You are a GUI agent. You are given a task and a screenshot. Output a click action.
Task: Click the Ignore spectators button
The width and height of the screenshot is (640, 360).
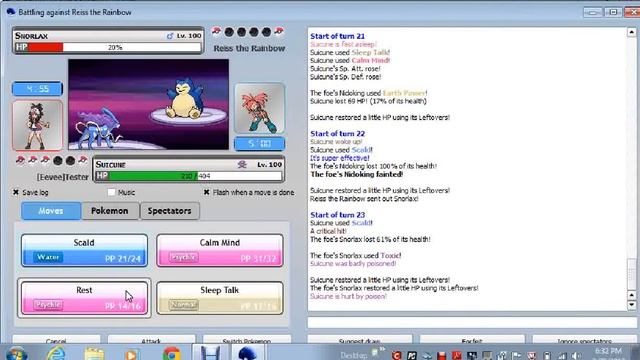584,340
